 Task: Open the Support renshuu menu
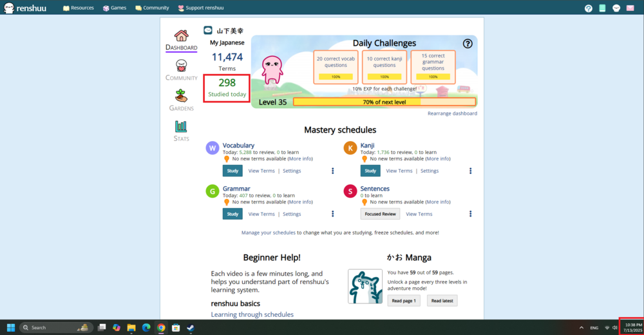(201, 8)
